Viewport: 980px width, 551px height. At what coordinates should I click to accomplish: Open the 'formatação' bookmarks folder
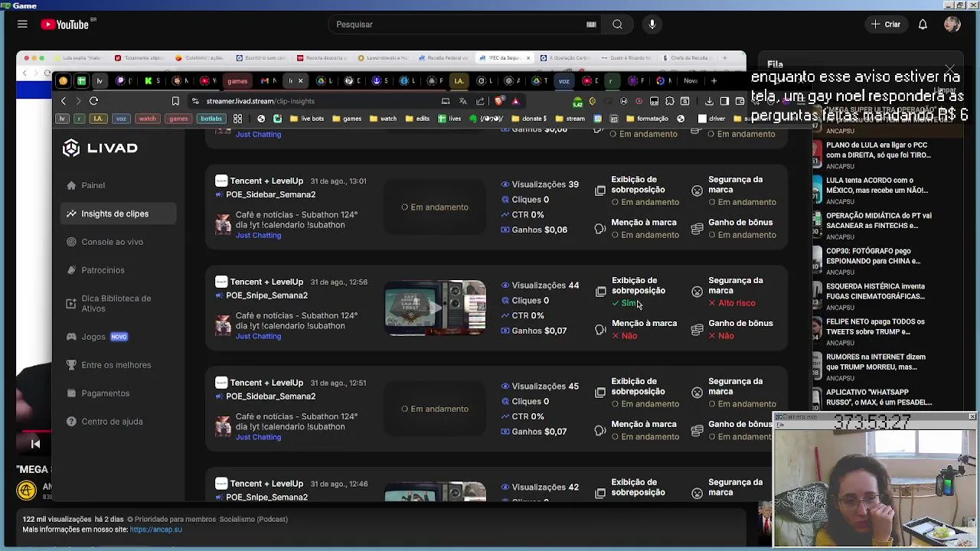tap(647, 119)
